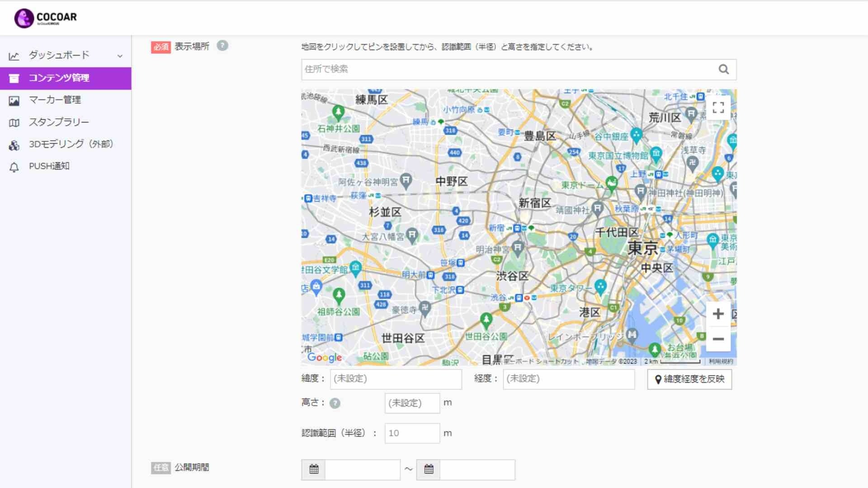Open コンテンツ管理 in the sidebar

(x=59, y=78)
